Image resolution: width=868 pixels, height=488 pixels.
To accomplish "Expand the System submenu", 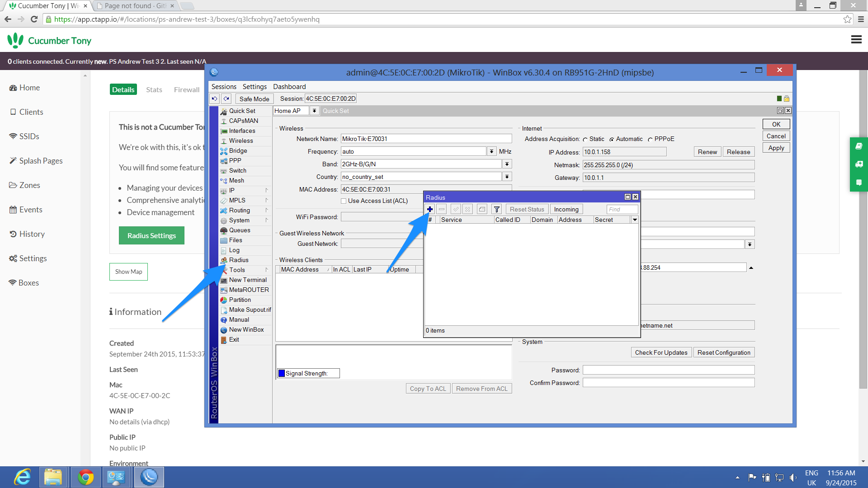I will [x=267, y=220].
